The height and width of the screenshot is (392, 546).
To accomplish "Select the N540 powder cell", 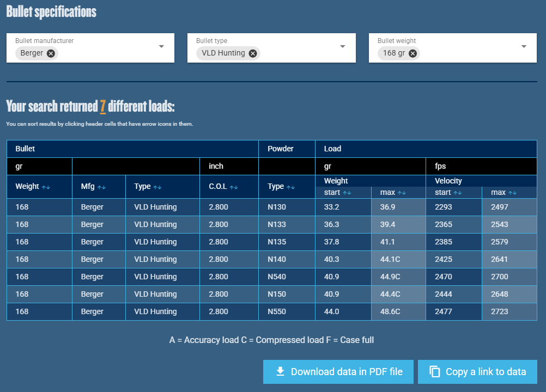I will [287, 277].
